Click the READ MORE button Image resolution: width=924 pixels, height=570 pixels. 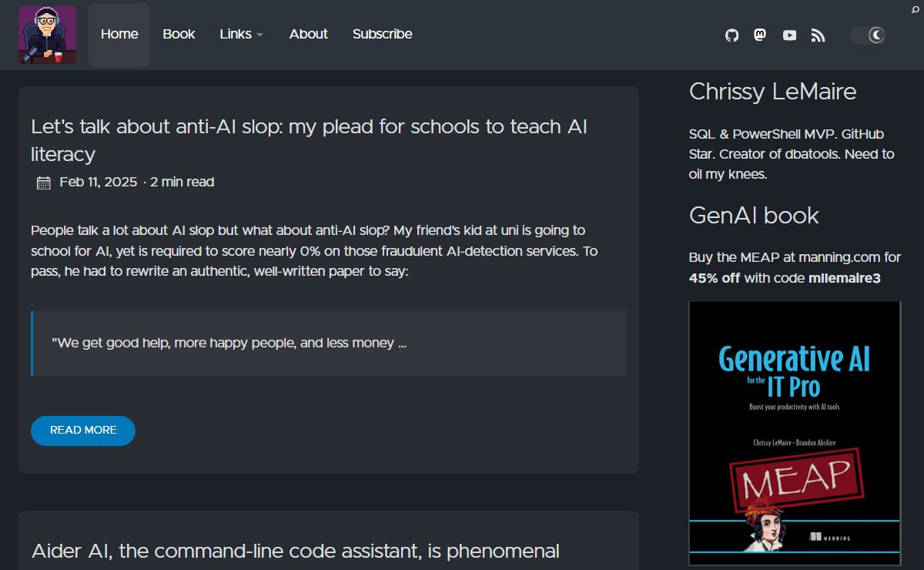[83, 431]
